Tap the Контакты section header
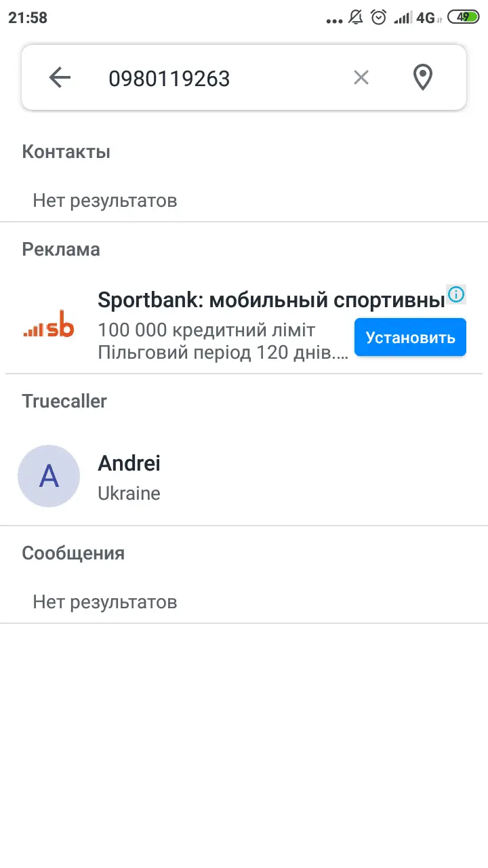This screenshot has height=868, width=488. coord(66,152)
